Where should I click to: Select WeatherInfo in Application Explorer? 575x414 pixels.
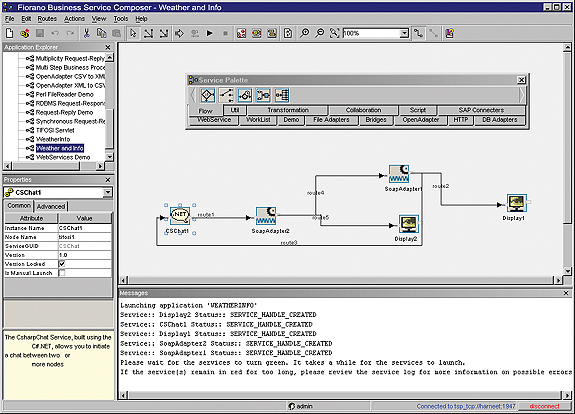click(53, 139)
